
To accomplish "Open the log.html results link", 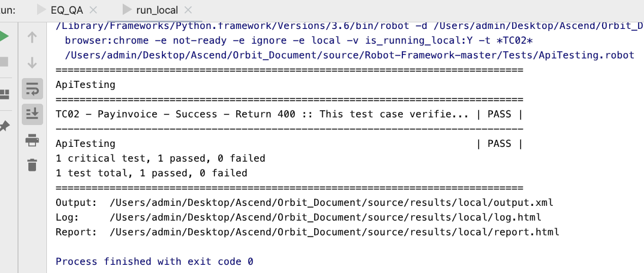I will (x=326, y=217).
